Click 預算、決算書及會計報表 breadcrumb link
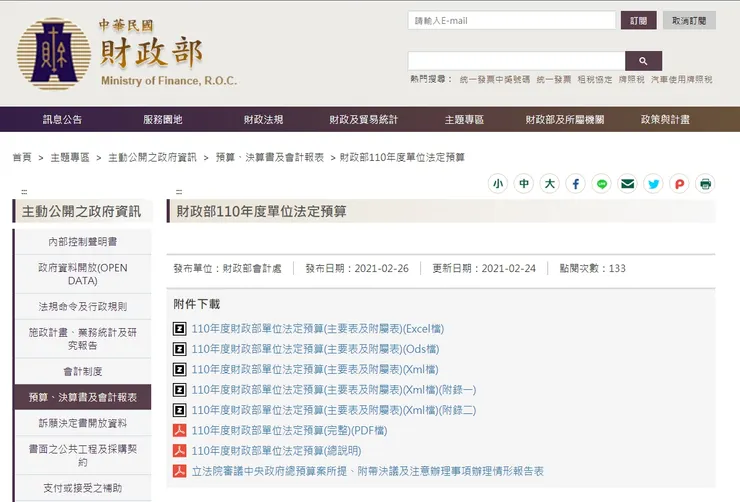The width and height of the screenshot is (740, 502). [270, 158]
